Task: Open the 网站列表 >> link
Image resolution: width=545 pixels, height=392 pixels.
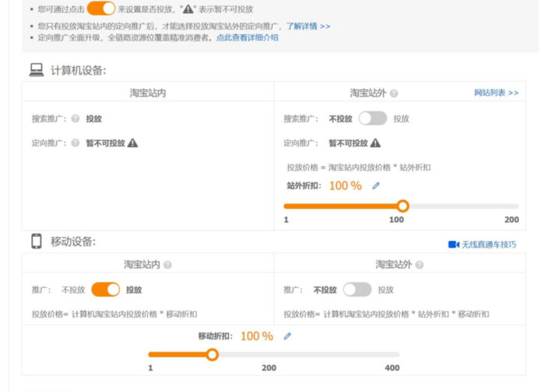Action: click(x=497, y=93)
